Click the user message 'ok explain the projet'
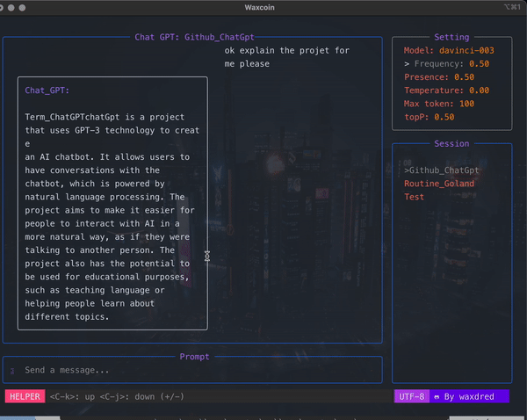The image size is (527, 420). point(286,57)
